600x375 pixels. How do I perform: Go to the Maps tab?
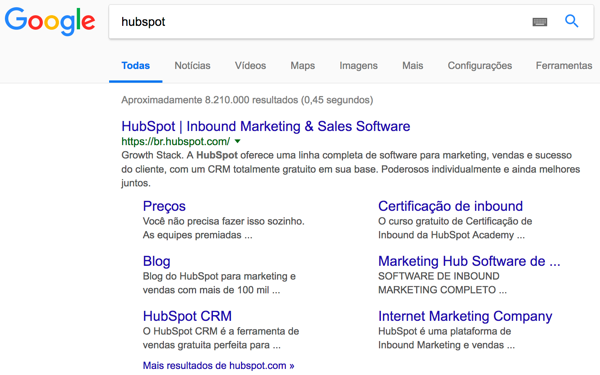click(303, 65)
